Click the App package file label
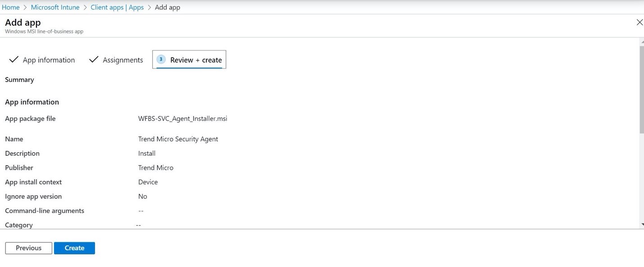The width and height of the screenshot is (644, 267). pyautogui.click(x=30, y=119)
